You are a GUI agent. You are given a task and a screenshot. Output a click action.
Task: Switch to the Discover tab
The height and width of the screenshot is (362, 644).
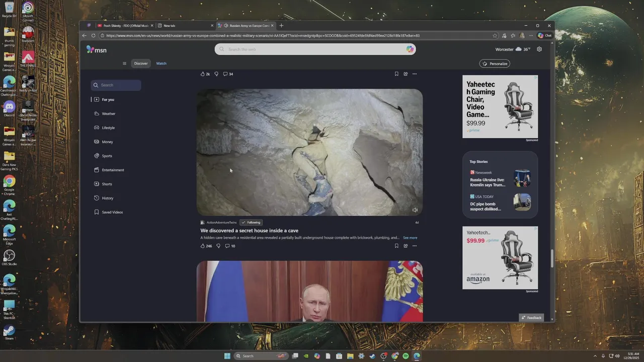[141, 63]
